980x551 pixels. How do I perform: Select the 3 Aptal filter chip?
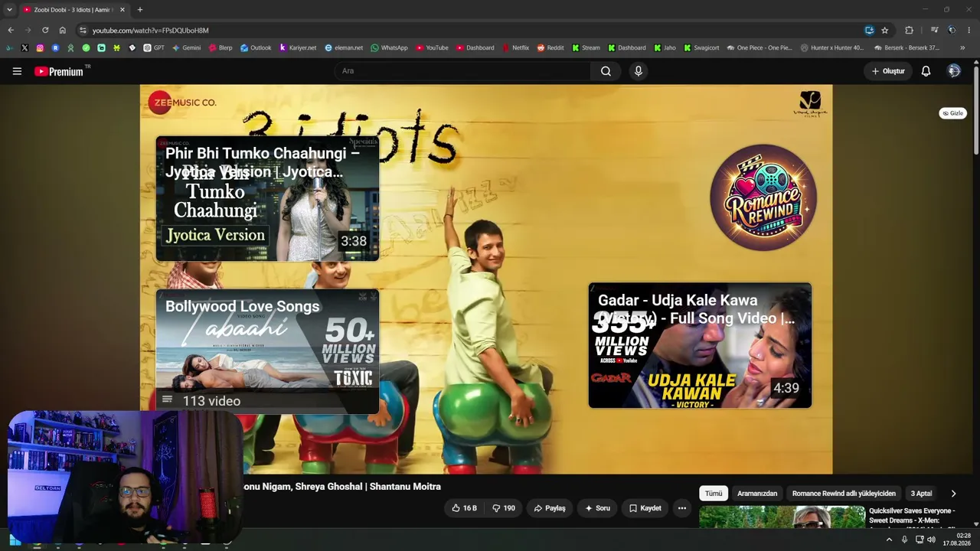[x=921, y=494]
